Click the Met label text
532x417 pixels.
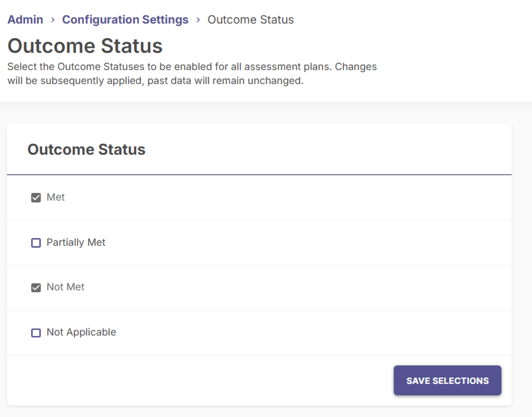pyautogui.click(x=56, y=197)
